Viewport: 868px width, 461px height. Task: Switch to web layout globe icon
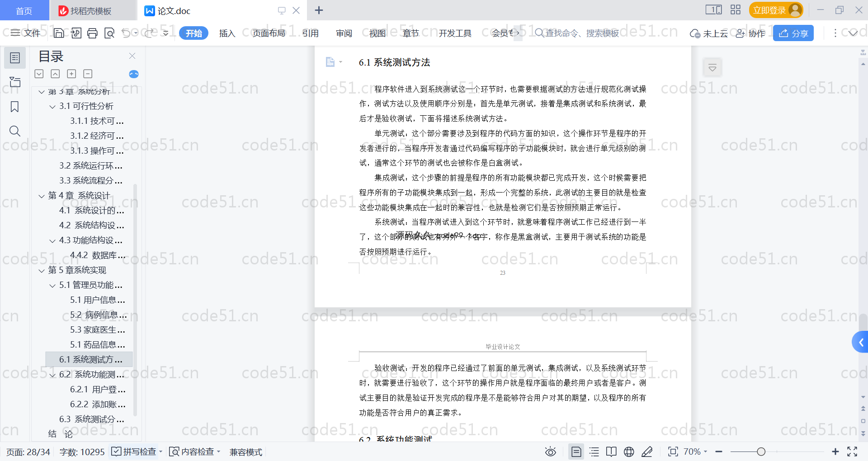click(x=629, y=452)
